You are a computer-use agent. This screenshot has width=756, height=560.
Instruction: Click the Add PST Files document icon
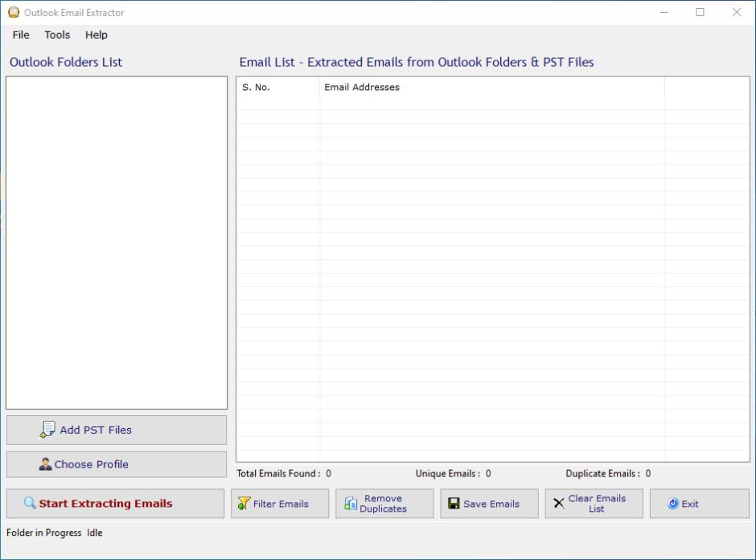tap(47, 430)
